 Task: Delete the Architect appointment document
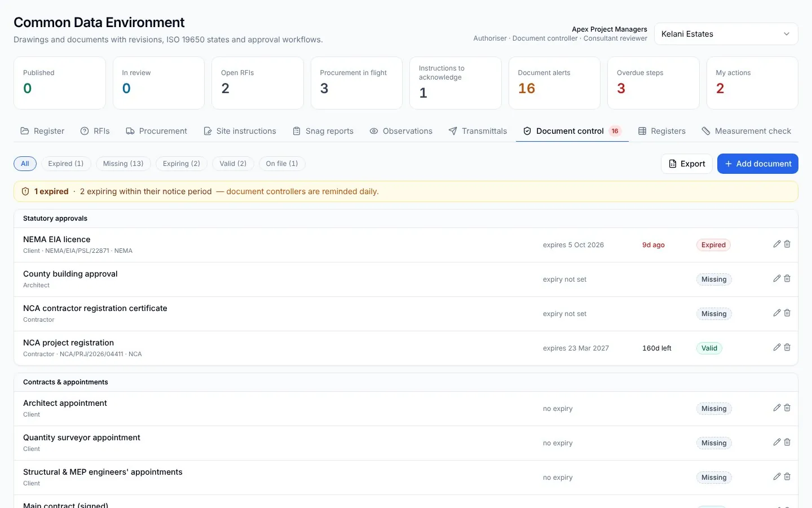pyautogui.click(x=787, y=408)
